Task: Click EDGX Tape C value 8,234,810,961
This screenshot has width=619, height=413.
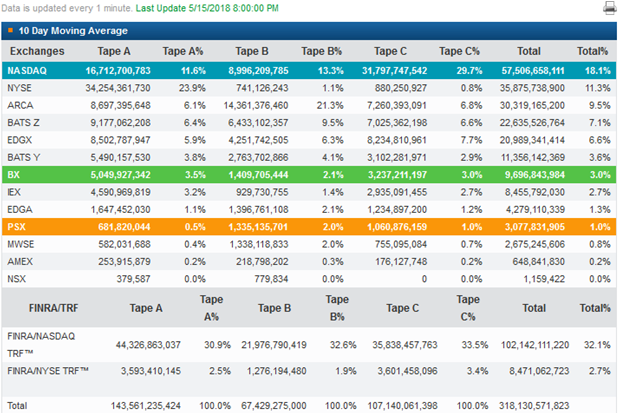Action: coord(397,140)
